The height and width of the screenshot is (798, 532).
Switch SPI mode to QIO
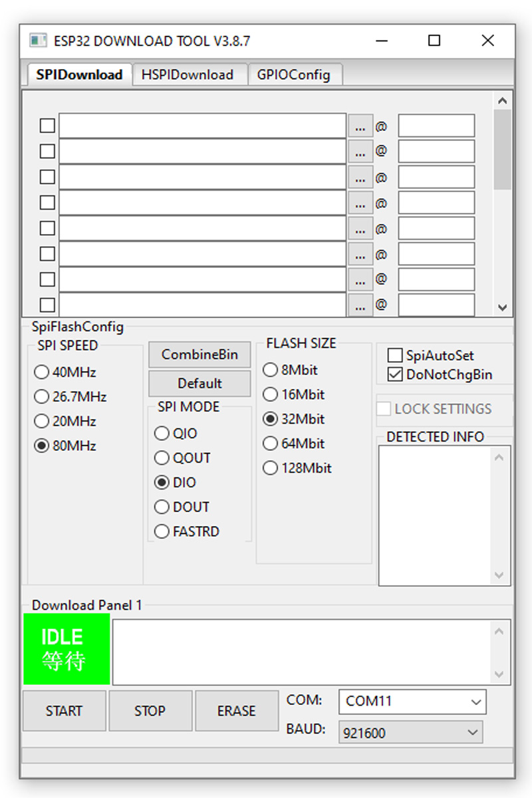tap(162, 433)
